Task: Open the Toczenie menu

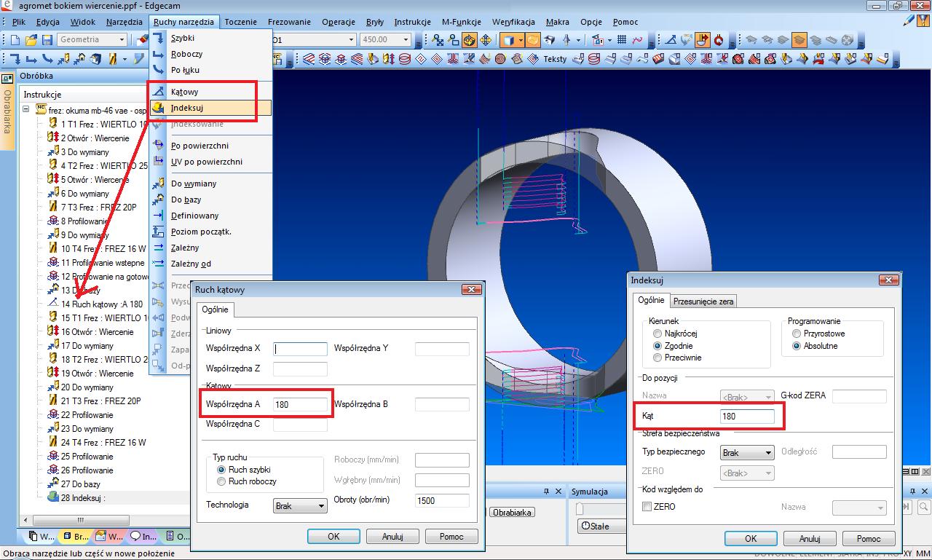Action: [x=240, y=22]
